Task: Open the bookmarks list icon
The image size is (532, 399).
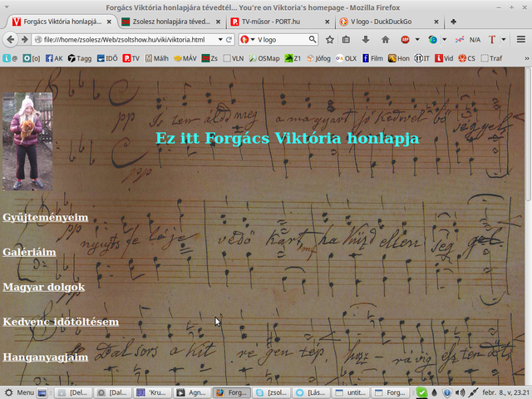Action: (x=346, y=40)
